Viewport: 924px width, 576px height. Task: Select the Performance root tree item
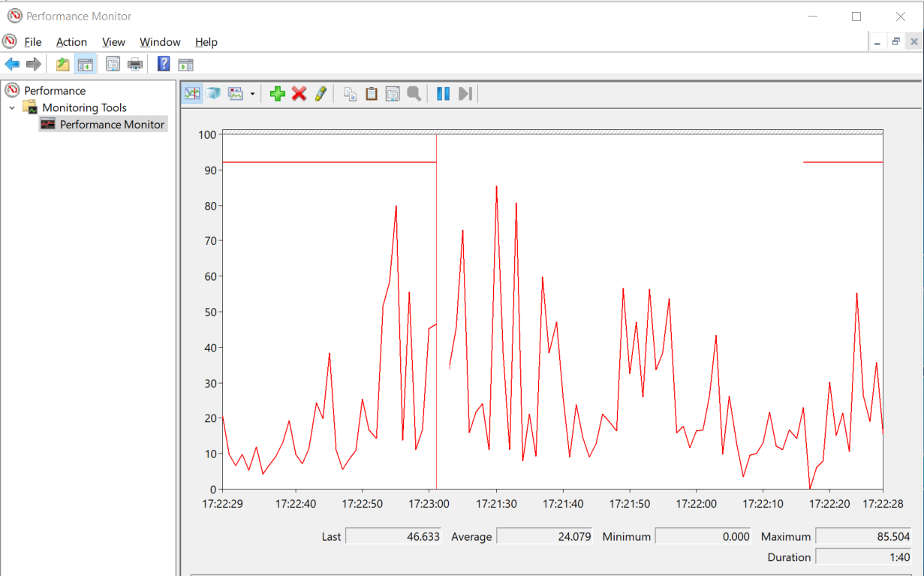tap(55, 91)
